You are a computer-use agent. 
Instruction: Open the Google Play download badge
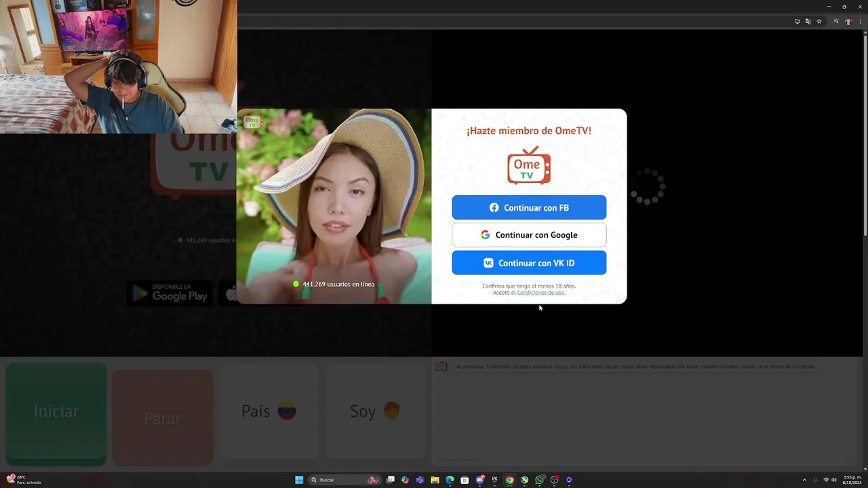[x=170, y=293]
